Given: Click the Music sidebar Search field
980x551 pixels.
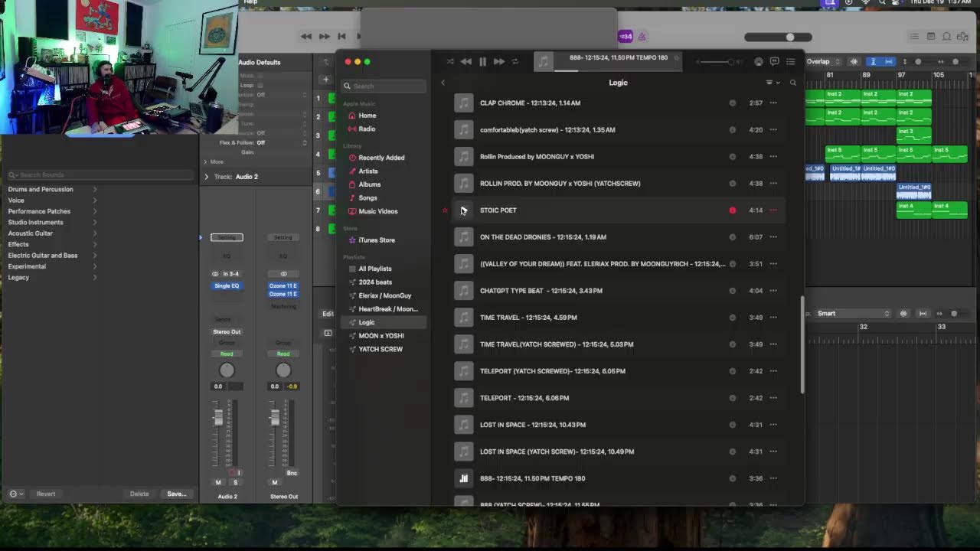Looking at the screenshot, I should pyautogui.click(x=384, y=86).
